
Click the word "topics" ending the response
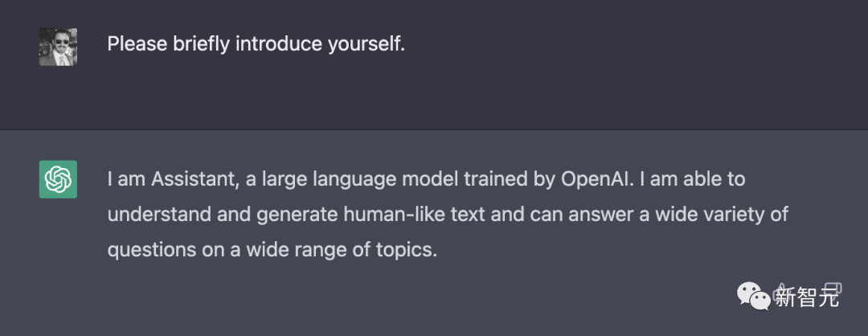407,249
